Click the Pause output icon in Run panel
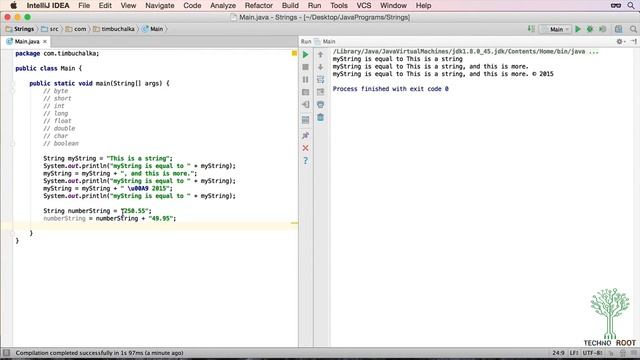Image resolution: width=640 pixels, height=360 pixels. click(x=305, y=80)
